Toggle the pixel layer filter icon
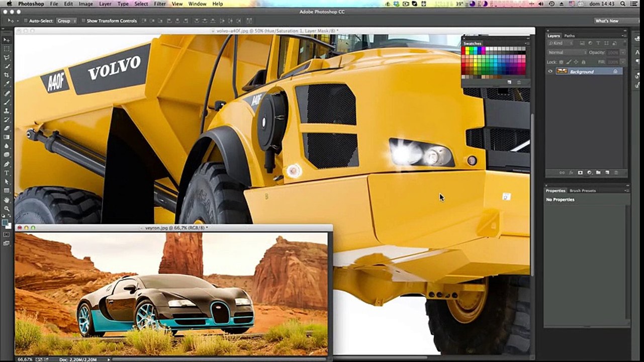Screen dimensions: 644x362 [x=582, y=43]
